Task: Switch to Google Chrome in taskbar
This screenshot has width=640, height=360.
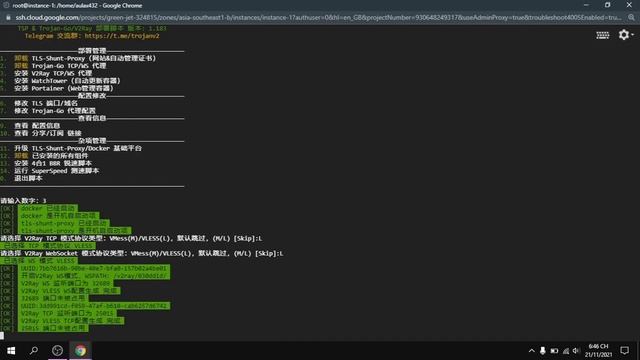Action: tap(80, 350)
